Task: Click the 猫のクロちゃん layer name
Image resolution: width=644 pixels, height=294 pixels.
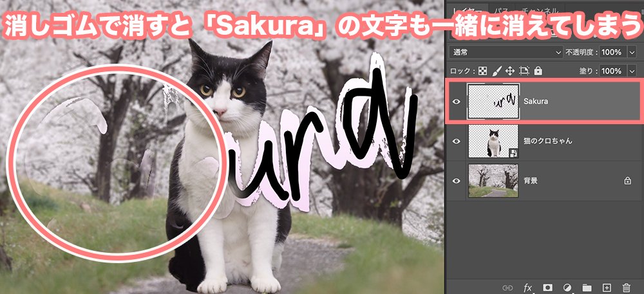Action: pos(548,141)
